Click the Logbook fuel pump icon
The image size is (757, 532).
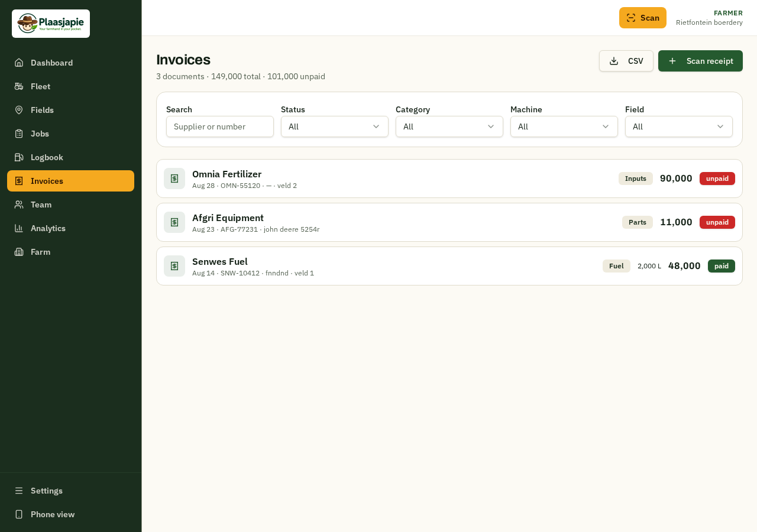tap(19, 157)
